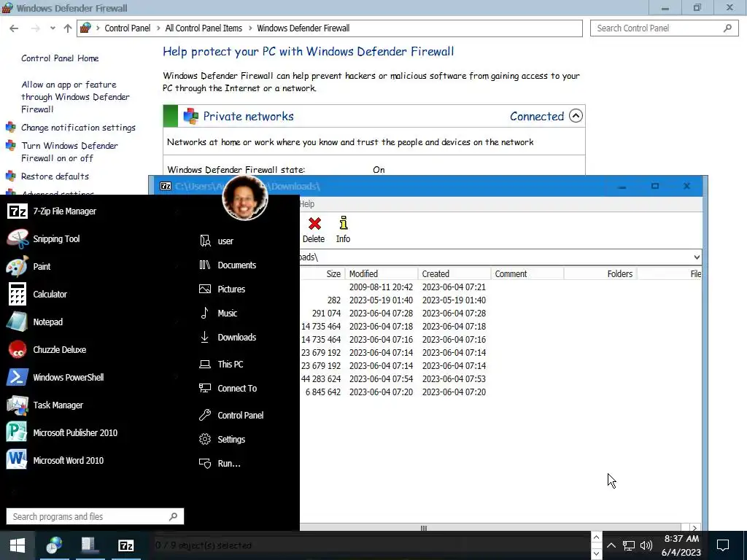The image size is (747, 560).
Task: Open 7-Zip File Manager from Start menu
Action: 52,211
